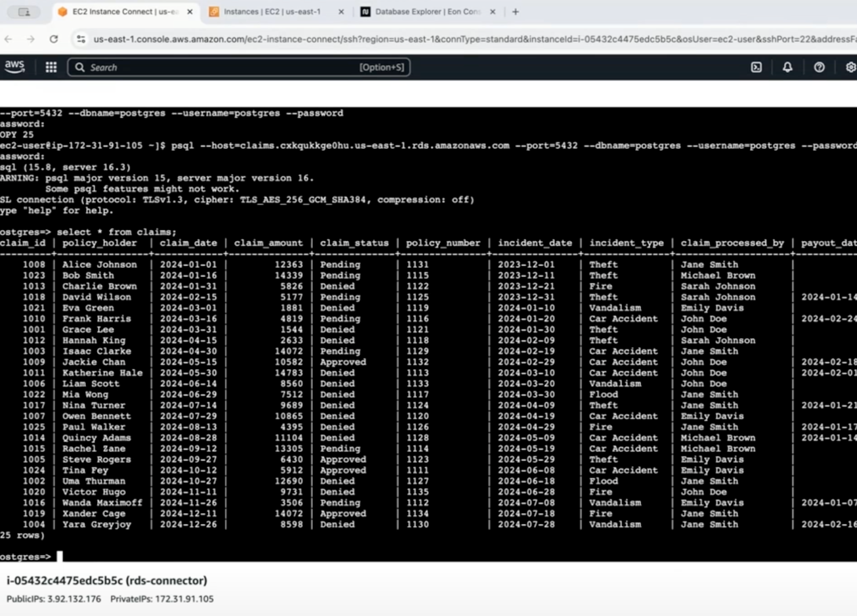Click claim date 2024-05-15 cell
This screenshot has height=616, width=857.
189,362
